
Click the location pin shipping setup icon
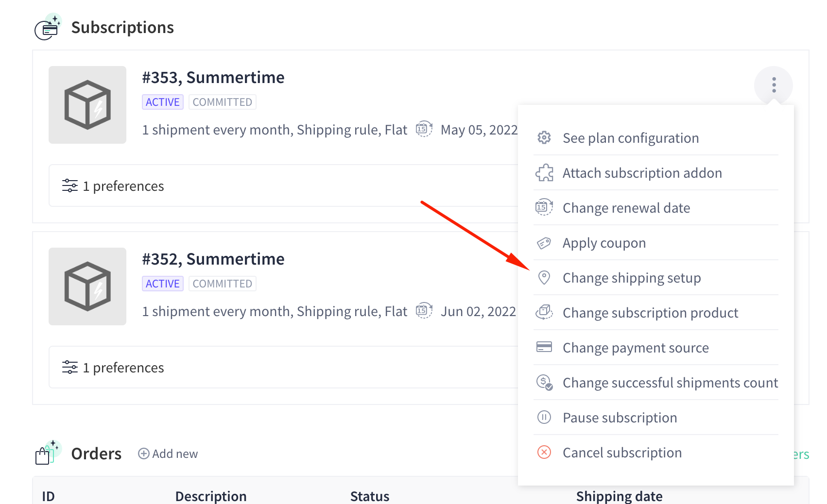pyautogui.click(x=544, y=278)
